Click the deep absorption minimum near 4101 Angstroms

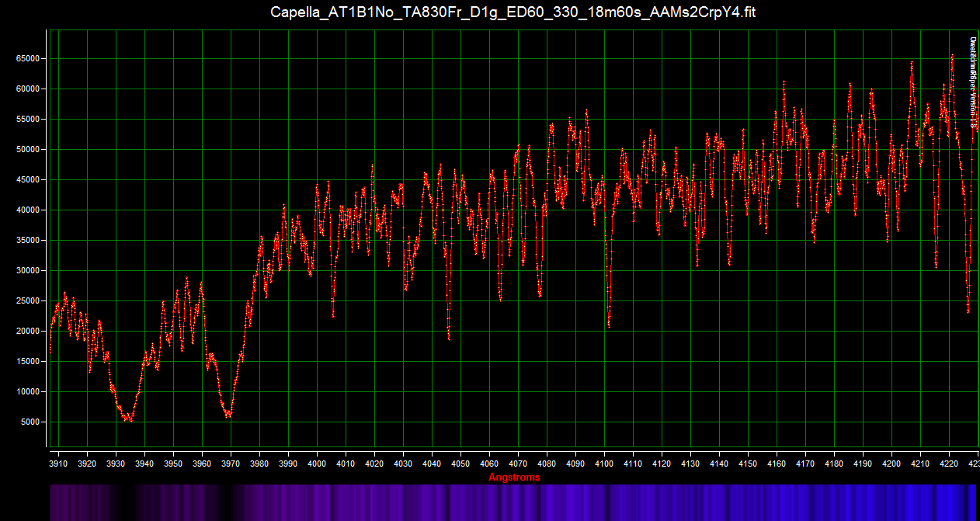coord(609,326)
